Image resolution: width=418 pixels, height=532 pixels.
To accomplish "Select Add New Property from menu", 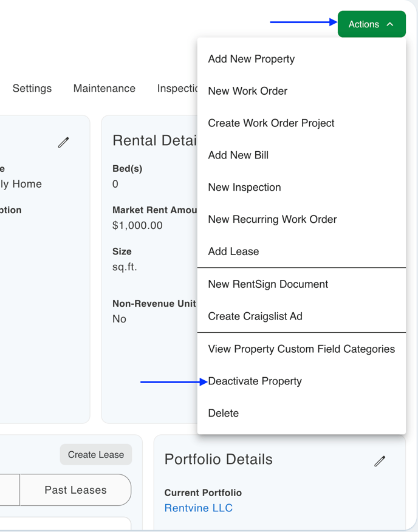I will [251, 59].
